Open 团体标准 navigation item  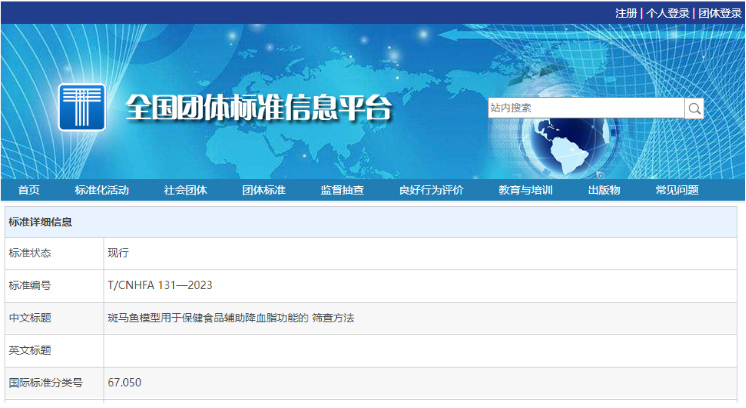click(264, 190)
